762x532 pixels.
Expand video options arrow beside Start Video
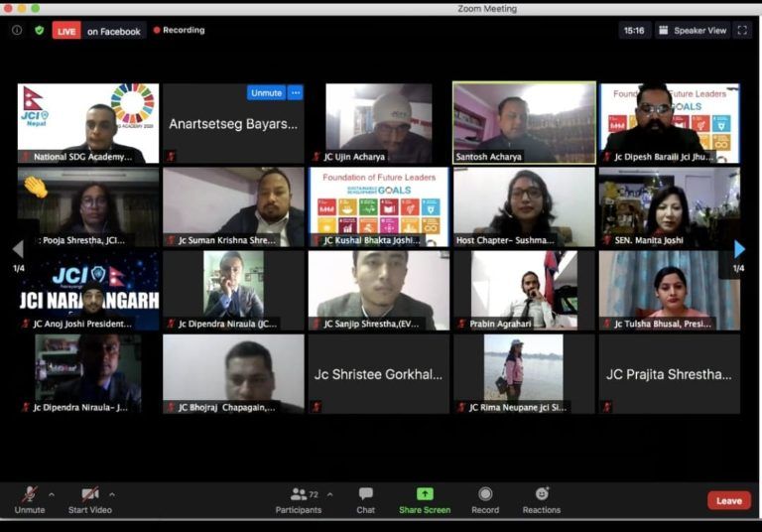click(x=112, y=494)
